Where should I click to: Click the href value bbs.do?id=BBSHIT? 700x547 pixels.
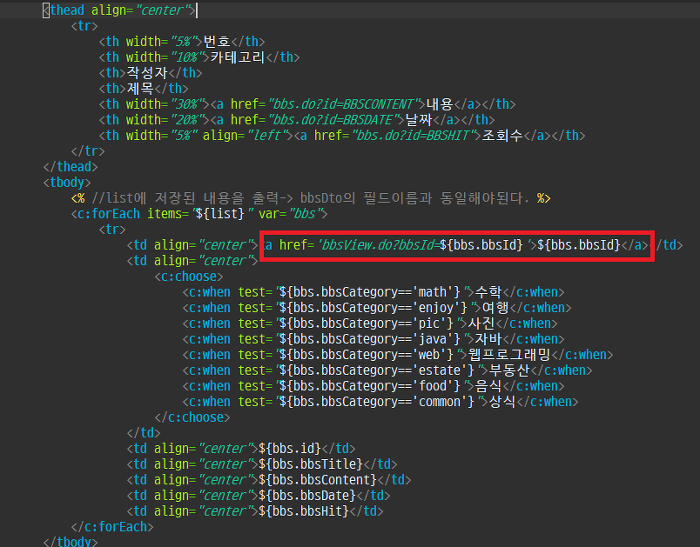click(412, 135)
